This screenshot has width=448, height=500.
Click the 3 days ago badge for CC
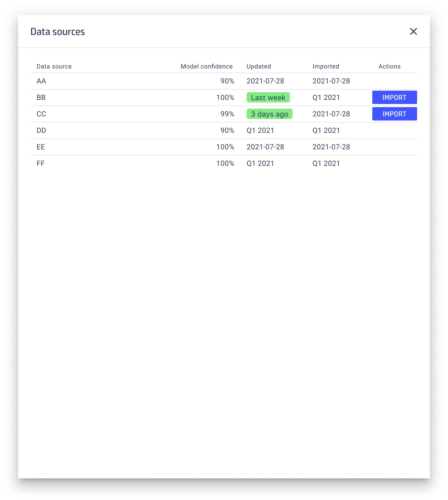coord(269,114)
